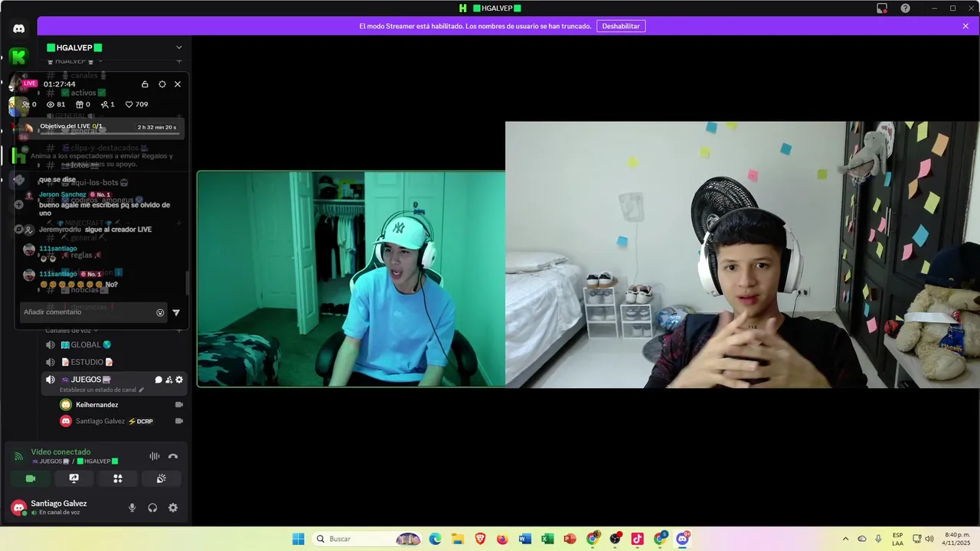Click the system tray microphone icon
This screenshot has height=551, width=980.
click(x=878, y=539)
